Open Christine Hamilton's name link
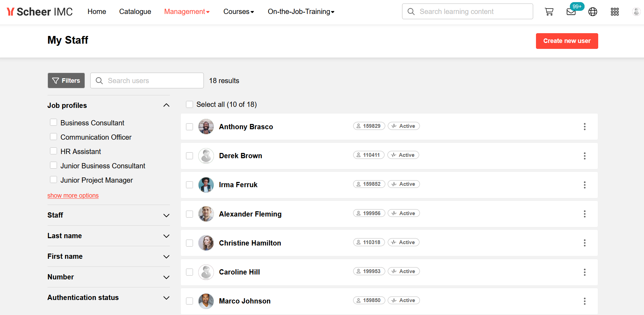The height and width of the screenshot is (315, 644). [x=250, y=243]
